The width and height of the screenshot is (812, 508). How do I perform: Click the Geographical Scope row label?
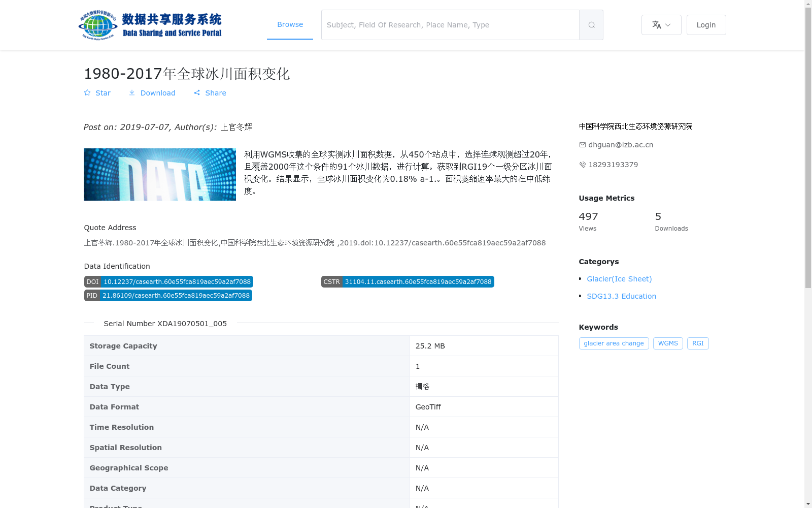(128, 468)
